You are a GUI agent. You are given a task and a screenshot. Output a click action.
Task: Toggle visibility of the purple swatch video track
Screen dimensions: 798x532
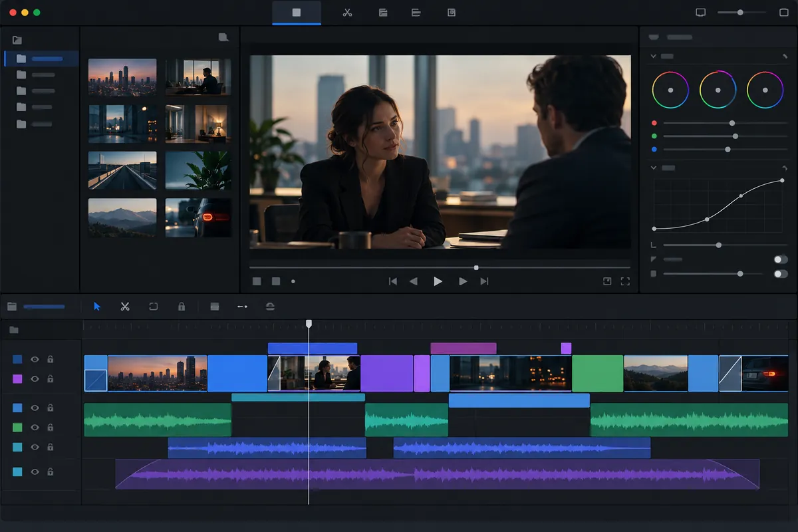click(x=35, y=379)
